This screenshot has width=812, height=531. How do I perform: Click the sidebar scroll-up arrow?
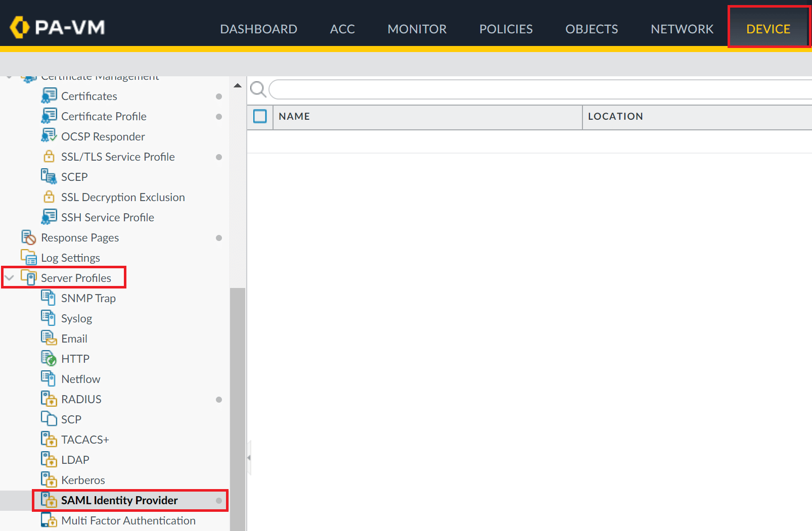[238, 85]
